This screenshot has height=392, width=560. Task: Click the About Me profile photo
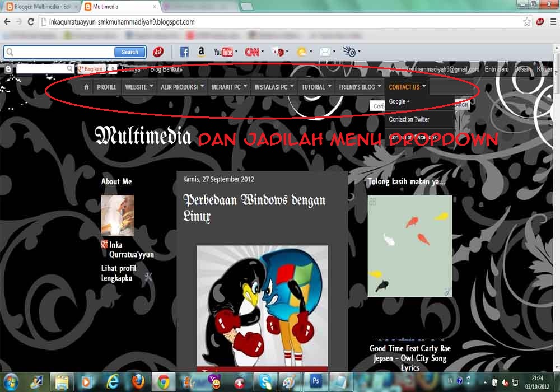[x=118, y=215]
